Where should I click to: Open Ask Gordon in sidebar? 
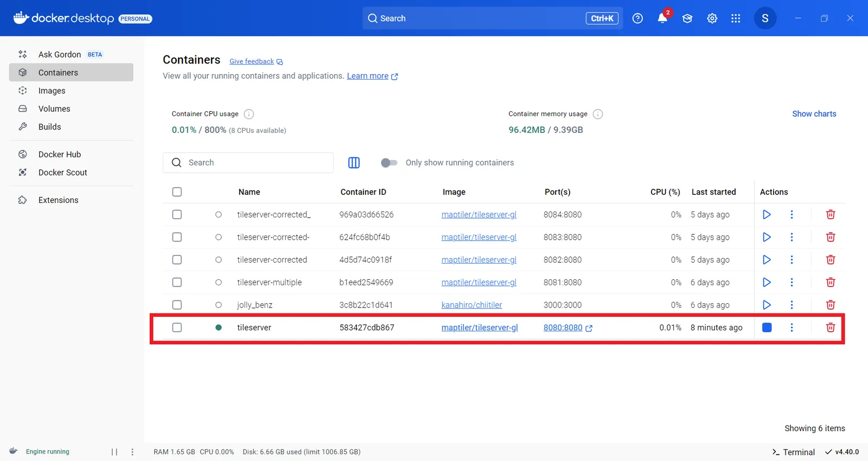click(x=71, y=54)
